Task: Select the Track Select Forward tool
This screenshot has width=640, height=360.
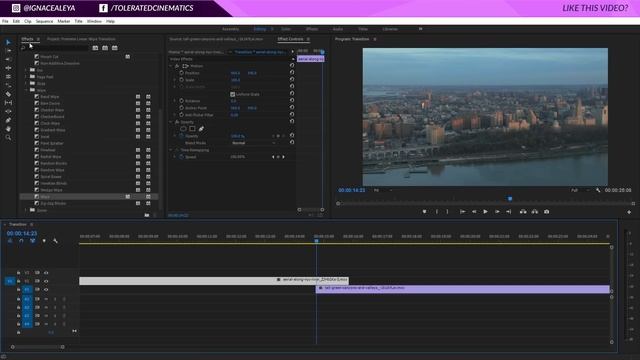Action: [x=8, y=51]
